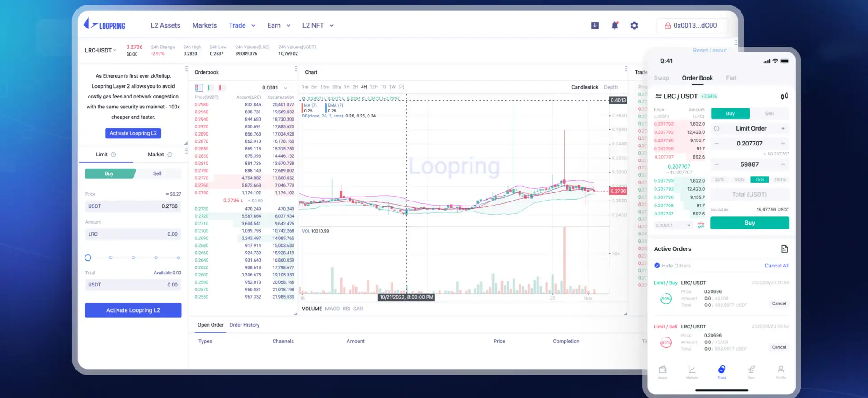Open the 0.0001 price precision dropdown
This screenshot has width=868, height=398.
pyautogui.click(x=274, y=88)
